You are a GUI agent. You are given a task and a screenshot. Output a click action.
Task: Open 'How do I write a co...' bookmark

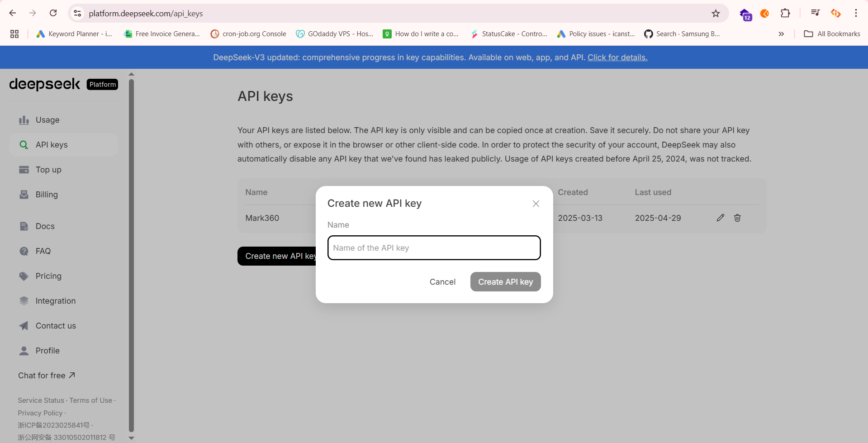point(421,34)
